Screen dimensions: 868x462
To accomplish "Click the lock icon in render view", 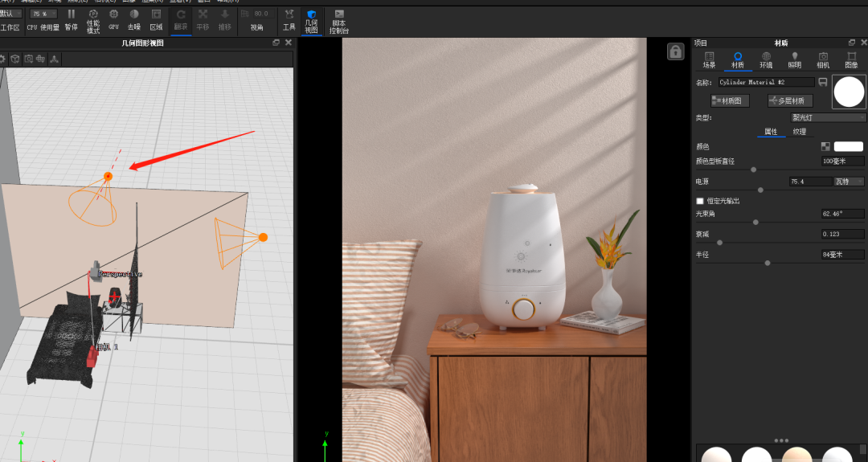I will pyautogui.click(x=675, y=52).
